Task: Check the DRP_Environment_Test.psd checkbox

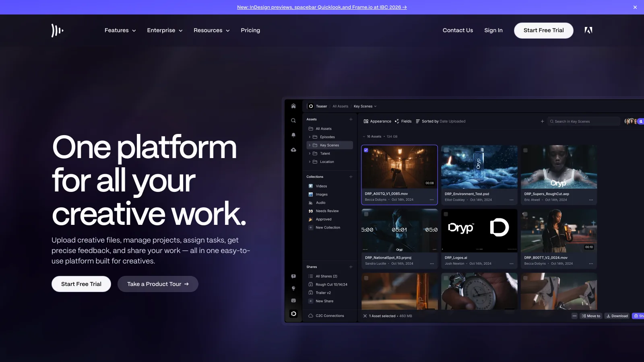Action: pyautogui.click(x=446, y=150)
